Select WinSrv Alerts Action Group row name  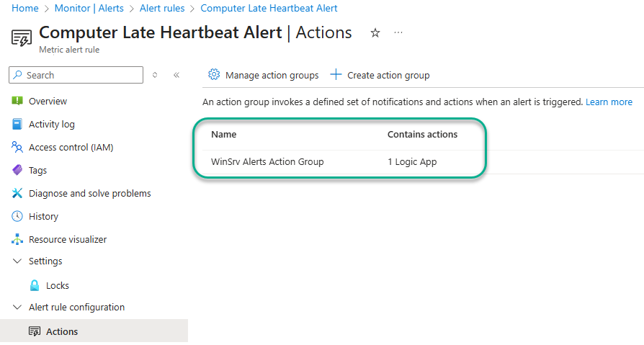[267, 162]
